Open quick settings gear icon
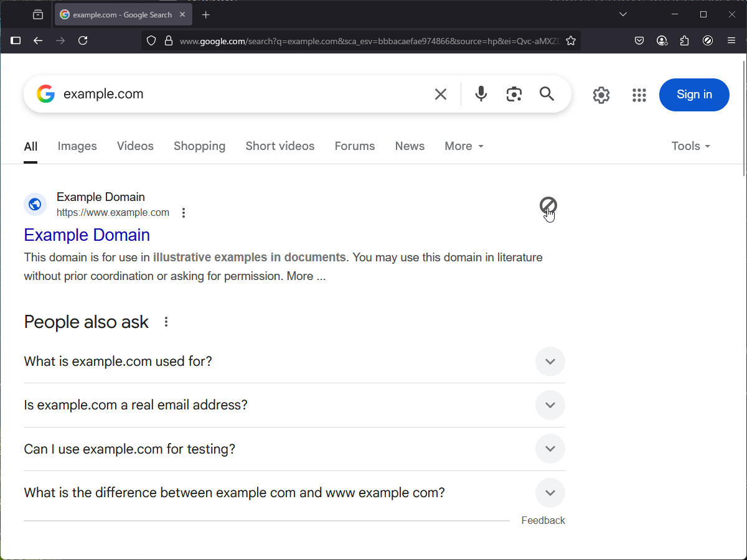The height and width of the screenshot is (560, 747). [601, 95]
